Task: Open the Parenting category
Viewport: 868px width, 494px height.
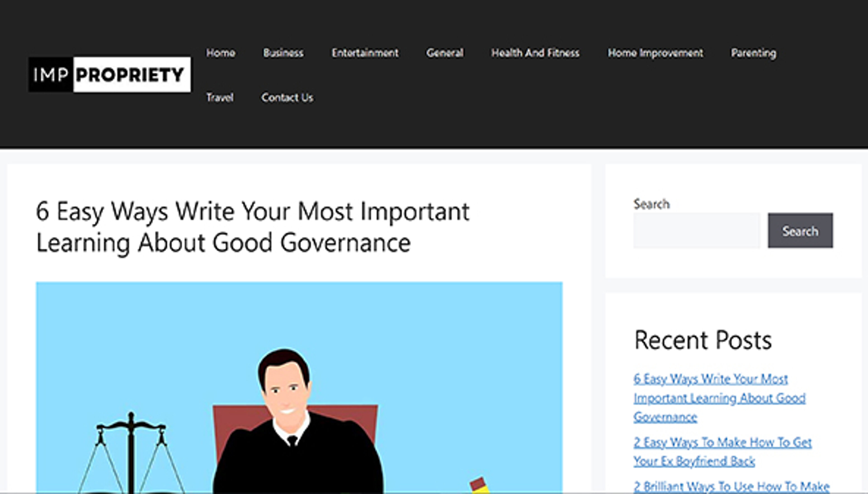Action: point(753,53)
